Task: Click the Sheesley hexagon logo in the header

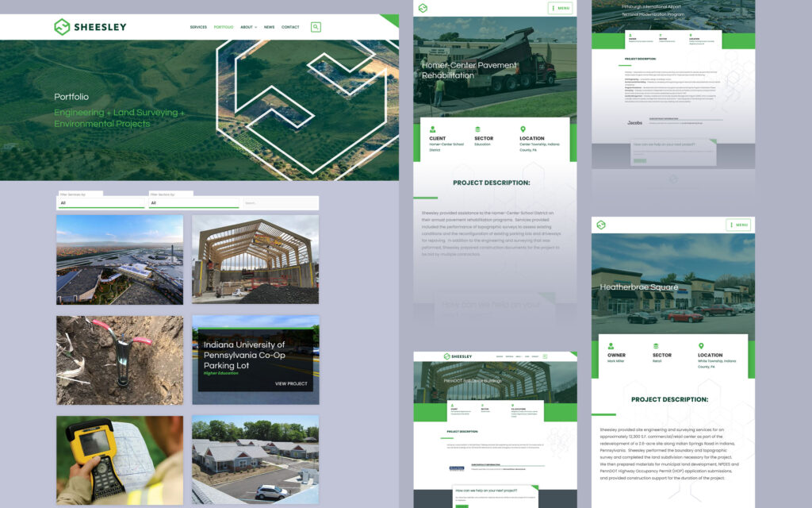Action: click(63, 25)
